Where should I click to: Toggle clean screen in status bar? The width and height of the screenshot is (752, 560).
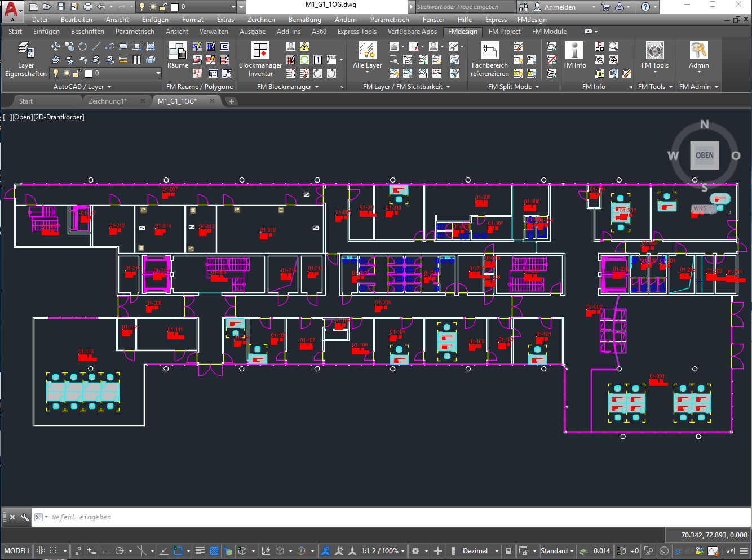(730, 550)
